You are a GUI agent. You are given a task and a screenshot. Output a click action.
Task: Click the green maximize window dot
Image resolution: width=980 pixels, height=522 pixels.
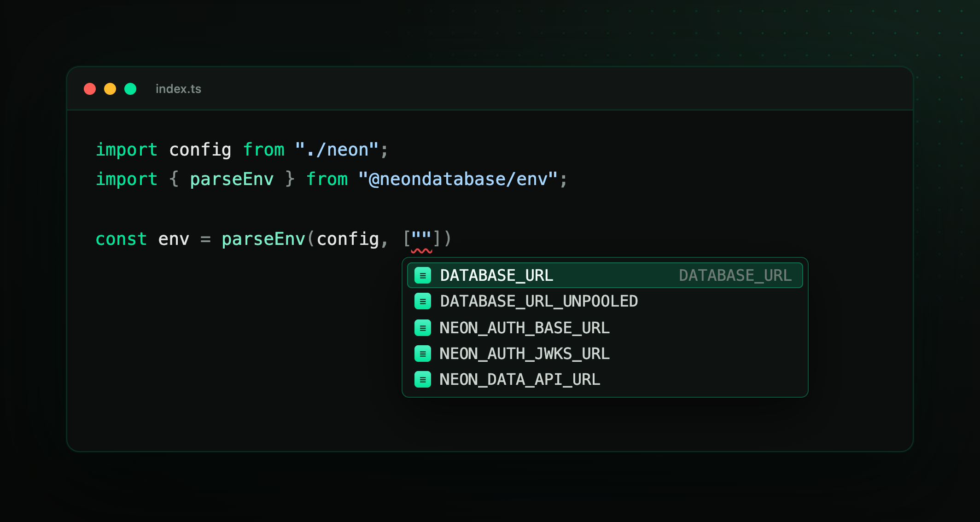(130, 89)
